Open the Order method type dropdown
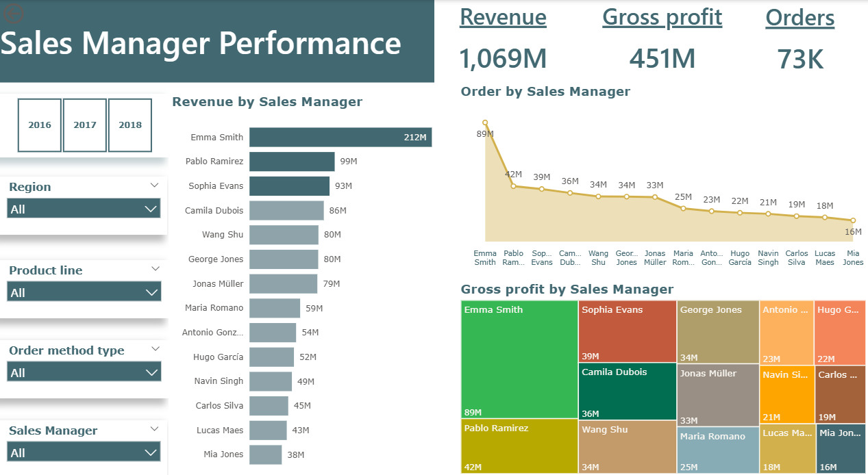Screen dimensions: 868x475 point(84,372)
